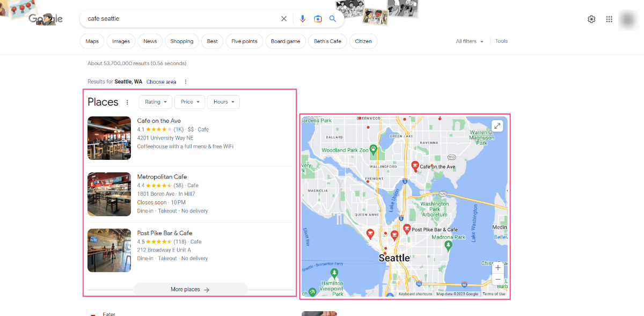Viewport: 644px width, 316px height.
Task: Expand the map to full view
Action: (x=497, y=126)
